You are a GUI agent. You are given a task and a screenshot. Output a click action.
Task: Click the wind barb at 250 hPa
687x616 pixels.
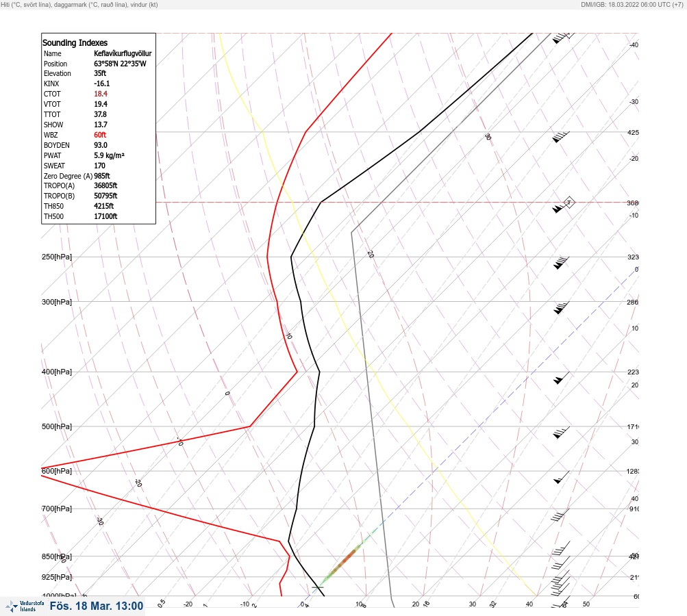pos(561,263)
